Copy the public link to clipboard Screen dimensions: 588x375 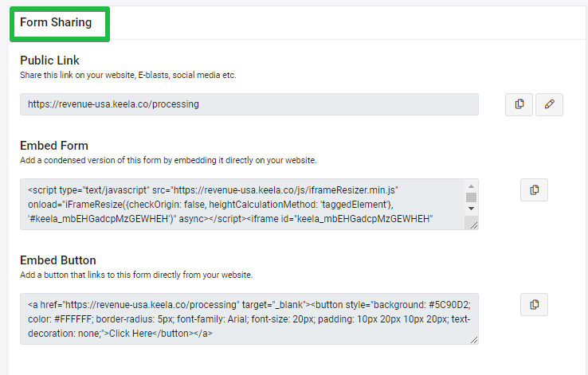(x=519, y=104)
